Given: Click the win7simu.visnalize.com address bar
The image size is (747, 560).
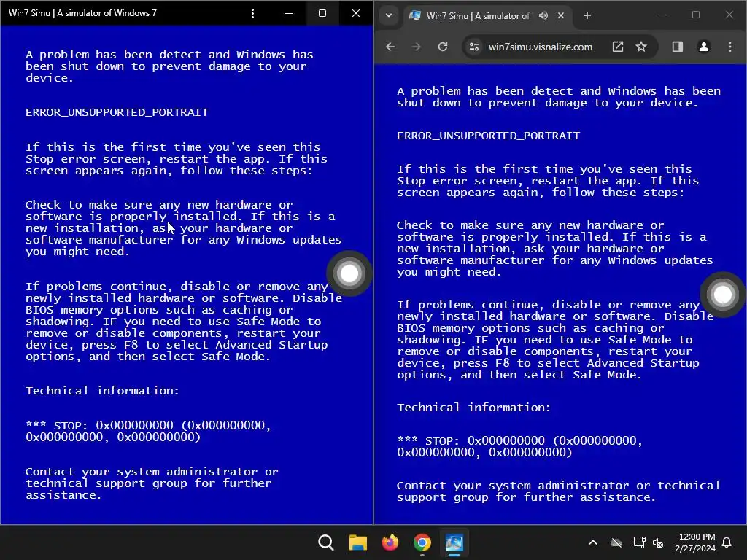Looking at the screenshot, I should pyautogui.click(x=541, y=47).
